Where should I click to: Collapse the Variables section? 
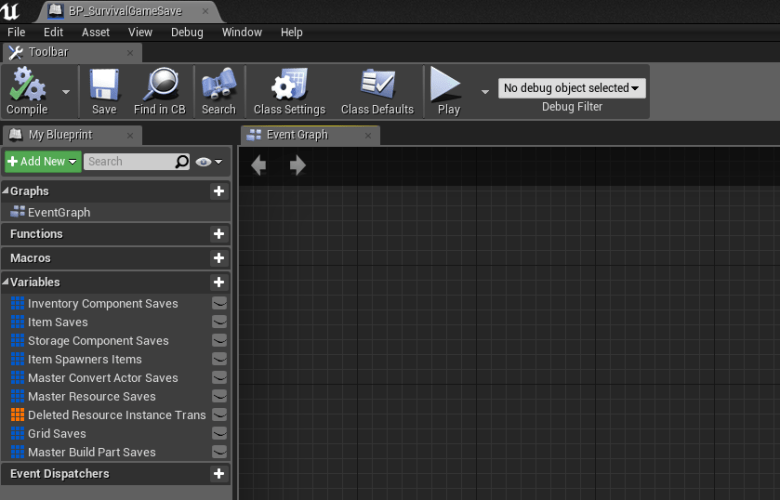point(6,283)
